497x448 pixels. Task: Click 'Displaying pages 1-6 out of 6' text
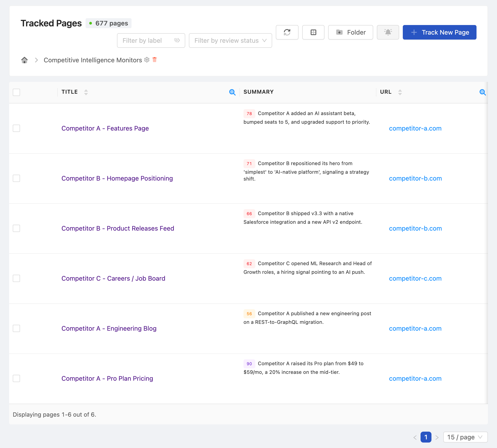coord(54,415)
